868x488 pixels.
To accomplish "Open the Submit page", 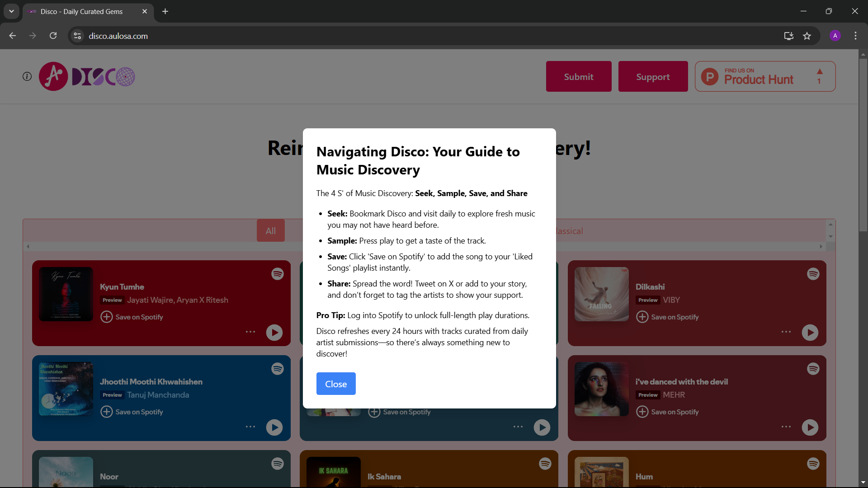I will pyautogui.click(x=579, y=76).
